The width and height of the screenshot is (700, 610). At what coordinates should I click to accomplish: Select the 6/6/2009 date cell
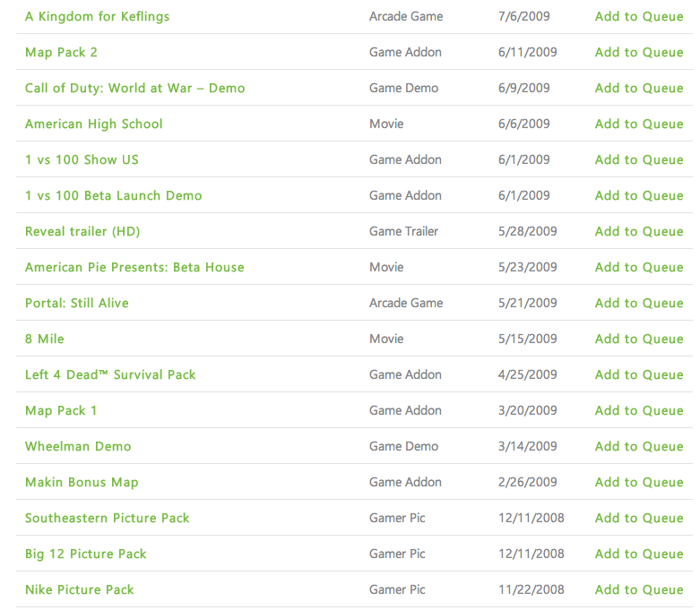pos(524,124)
